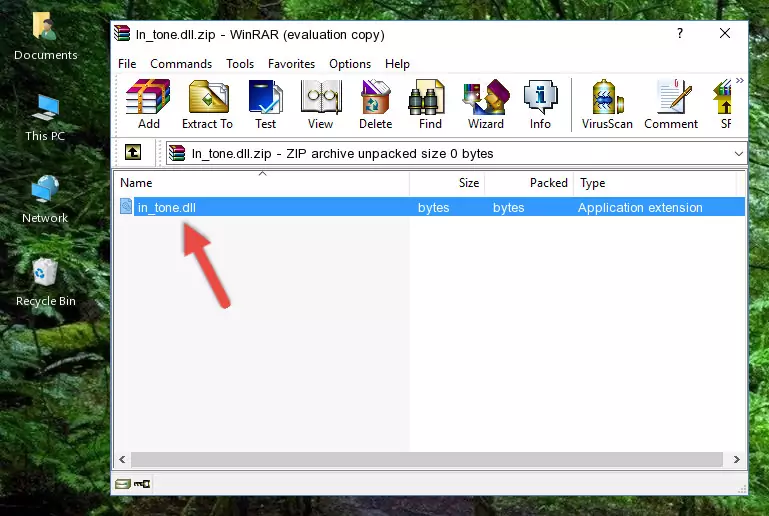Select the Recycle Bin desktop icon
The width and height of the screenshot is (769, 516).
tap(46, 283)
